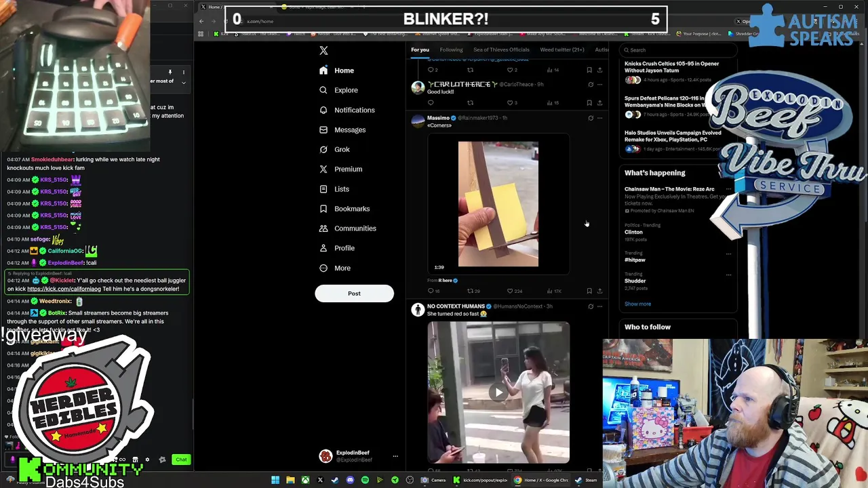Open Clinton trending topic
Image resolution: width=868 pixels, height=488 pixels.
pos(633,232)
